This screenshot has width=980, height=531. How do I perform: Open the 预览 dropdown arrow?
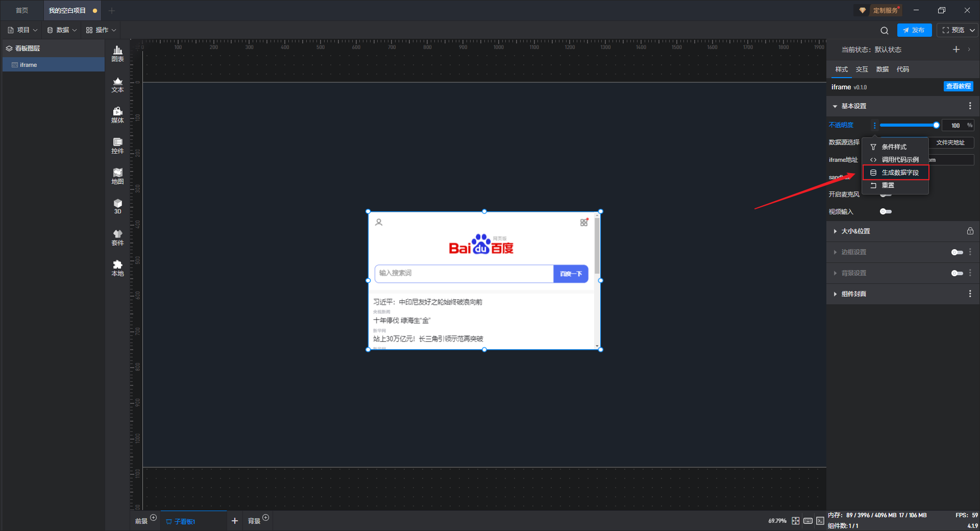pyautogui.click(x=972, y=30)
